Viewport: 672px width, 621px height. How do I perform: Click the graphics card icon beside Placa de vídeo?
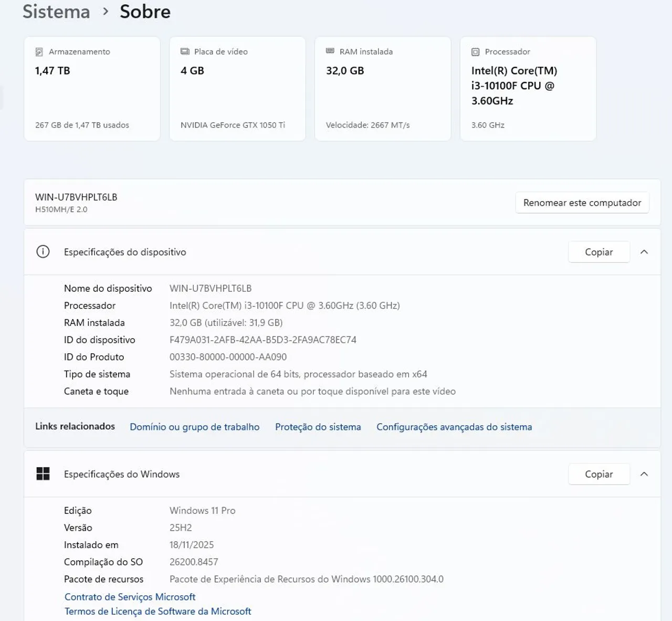(185, 51)
